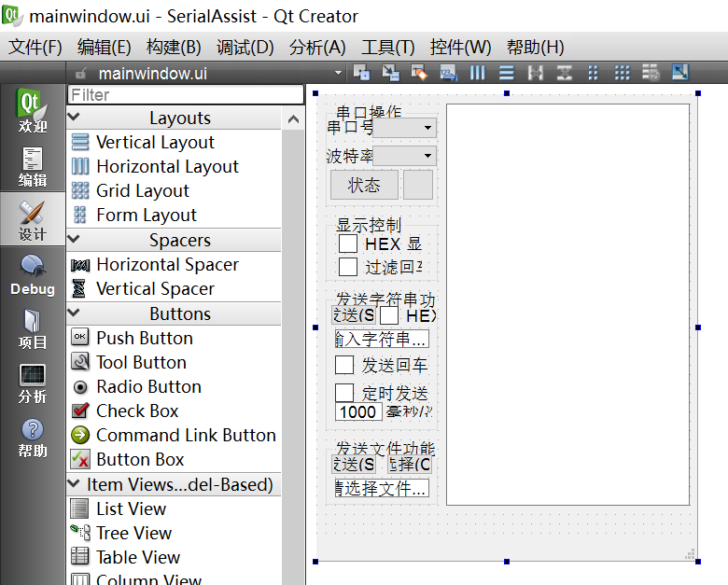Switch to 编辑 (Edit) mode
The width and height of the screenshot is (728, 585).
point(33,166)
